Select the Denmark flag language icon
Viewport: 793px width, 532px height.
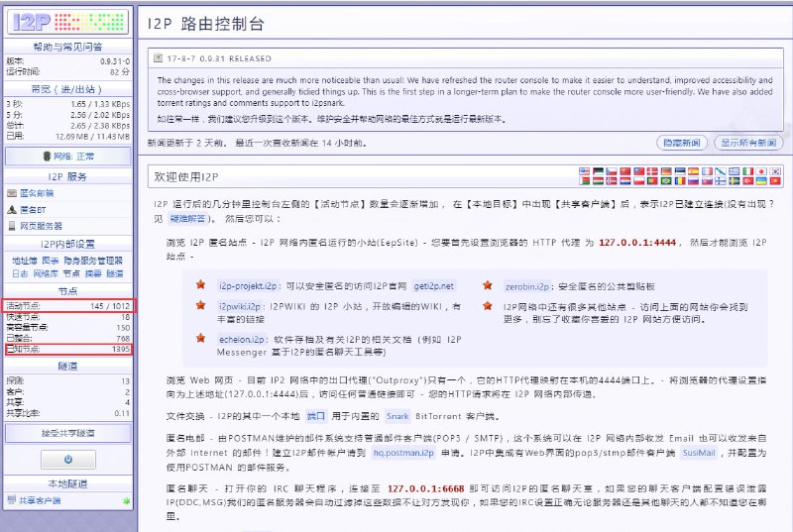click(x=652, y=171)
